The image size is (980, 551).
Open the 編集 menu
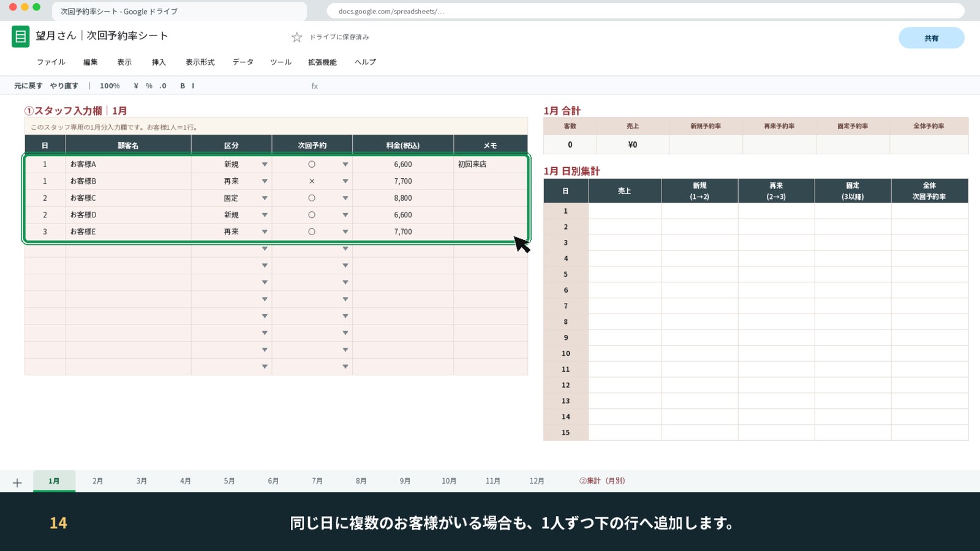(x=90, y=62)
